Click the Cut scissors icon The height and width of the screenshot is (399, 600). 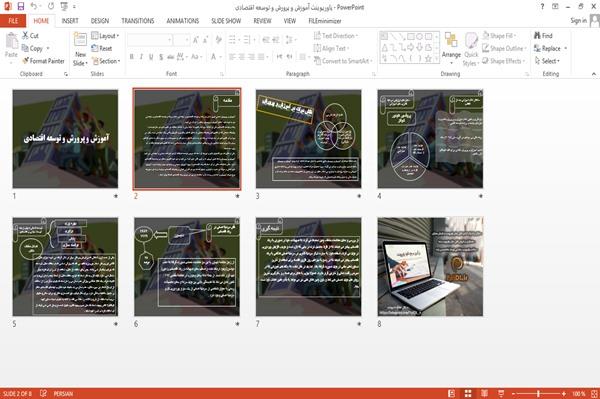(25, 35)
